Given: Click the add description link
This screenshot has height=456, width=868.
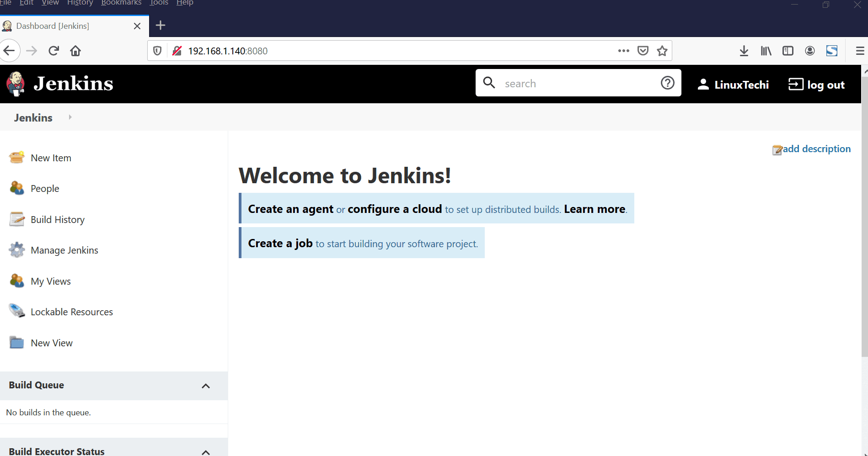Looking at the screenshot, I should (817, 149).
